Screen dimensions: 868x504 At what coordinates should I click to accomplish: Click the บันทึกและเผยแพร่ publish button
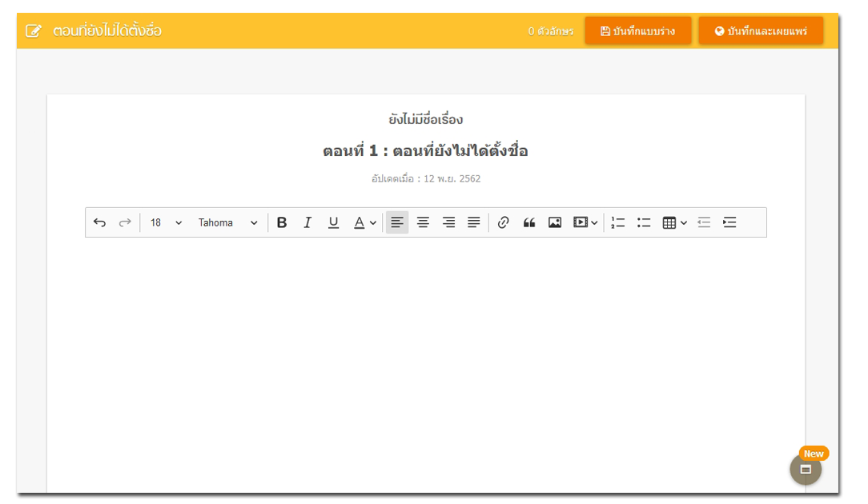[760, 31]
